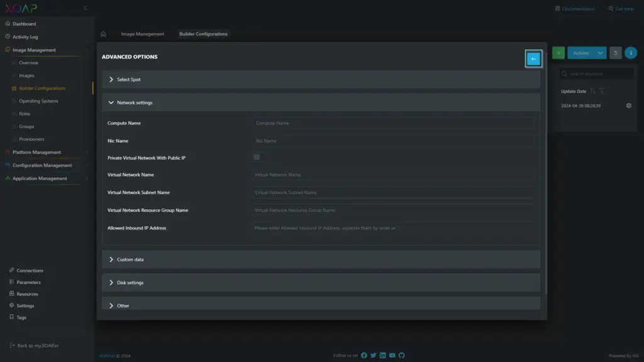This screenshot has width=644, height=362.
Task: Click the blue back arrow button
Action: tap(533, 58)
